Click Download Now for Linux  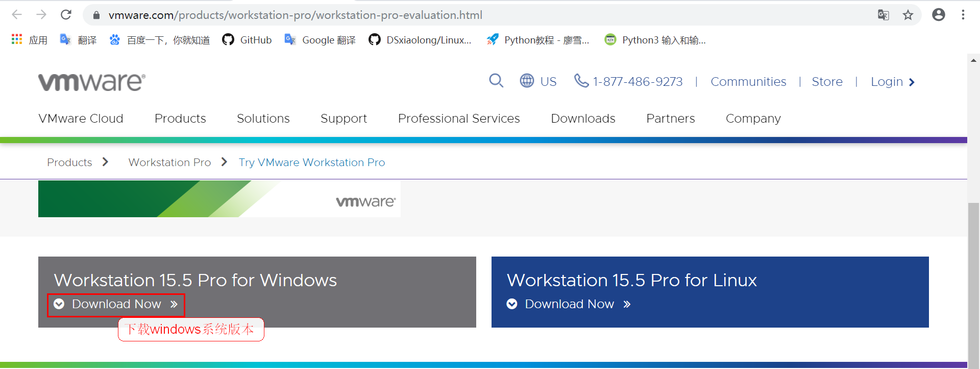569,304
